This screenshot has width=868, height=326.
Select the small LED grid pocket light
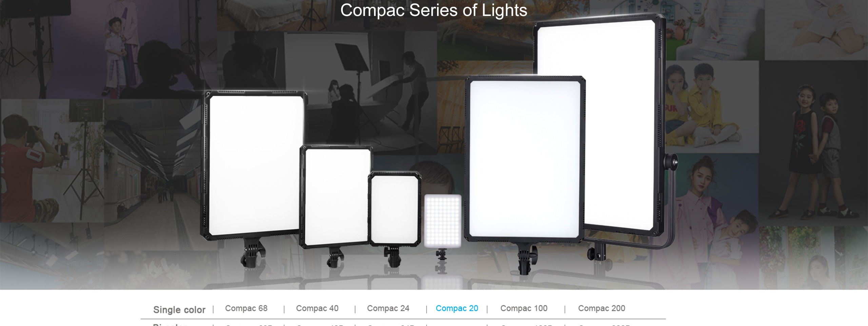[x=442, y=221]
